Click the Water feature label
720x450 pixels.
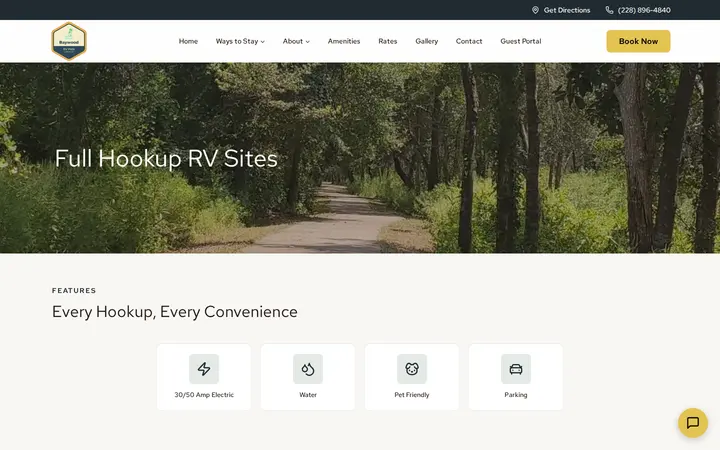[x=308, y=395]
